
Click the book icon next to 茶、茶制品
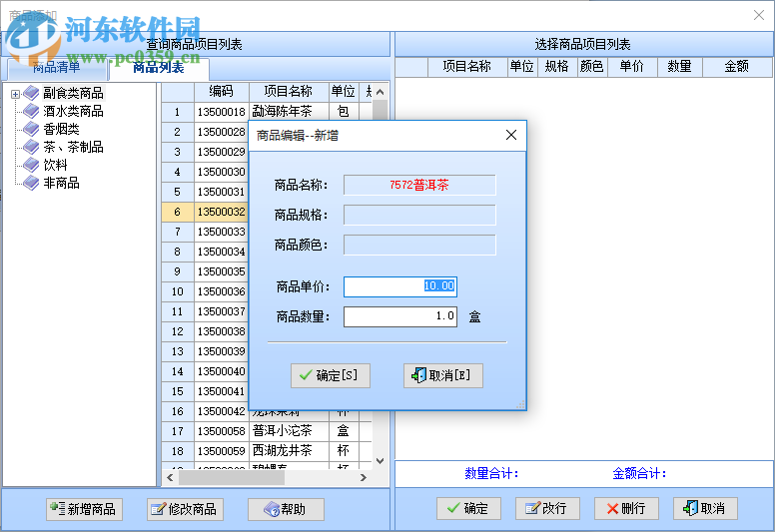[31, 147]
